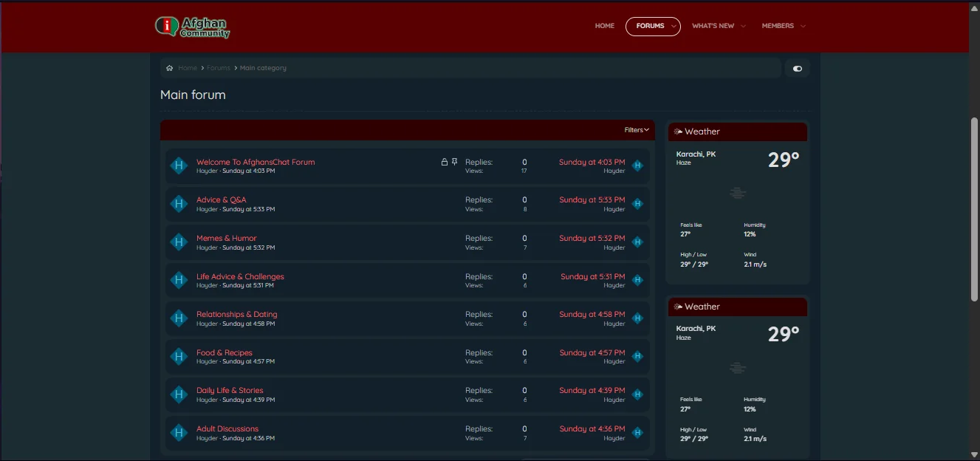Click the Afghan Community logo
980x461 pixels.
[x=193, y=27]
